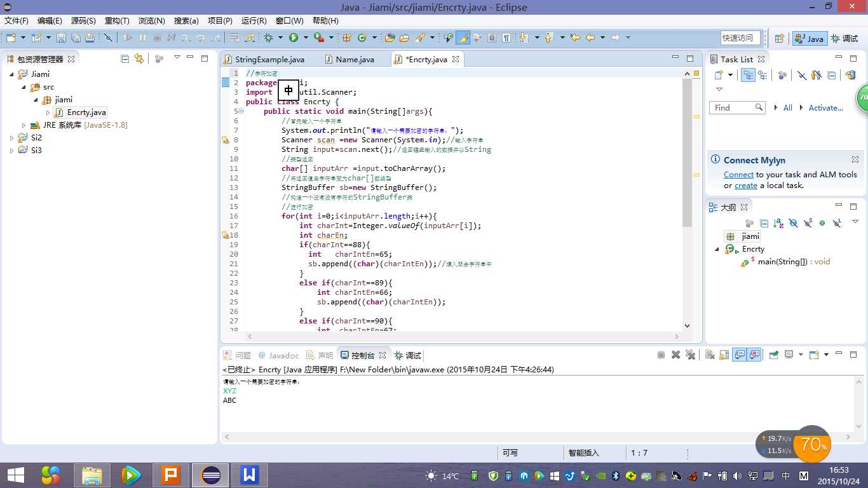Select main(String[]) method in outline
This screenshot has height=488, width=868.
point(785,262)
